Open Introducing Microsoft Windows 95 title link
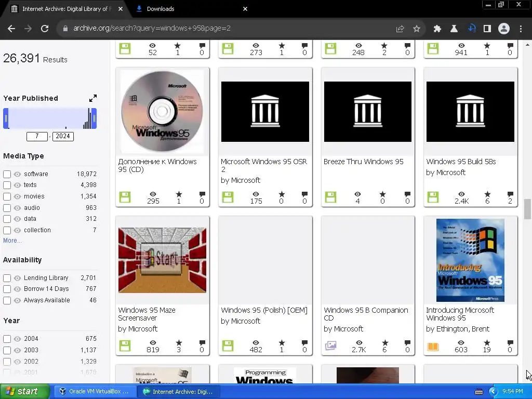 (x=460, y=314)
